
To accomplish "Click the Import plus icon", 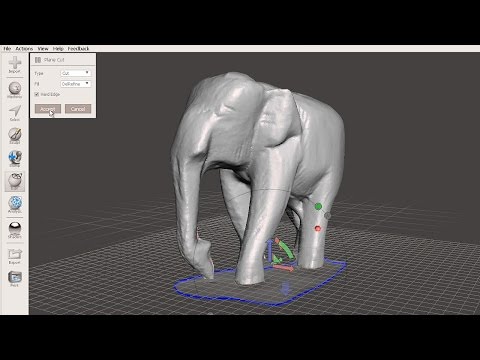I will tap(15, 64).
